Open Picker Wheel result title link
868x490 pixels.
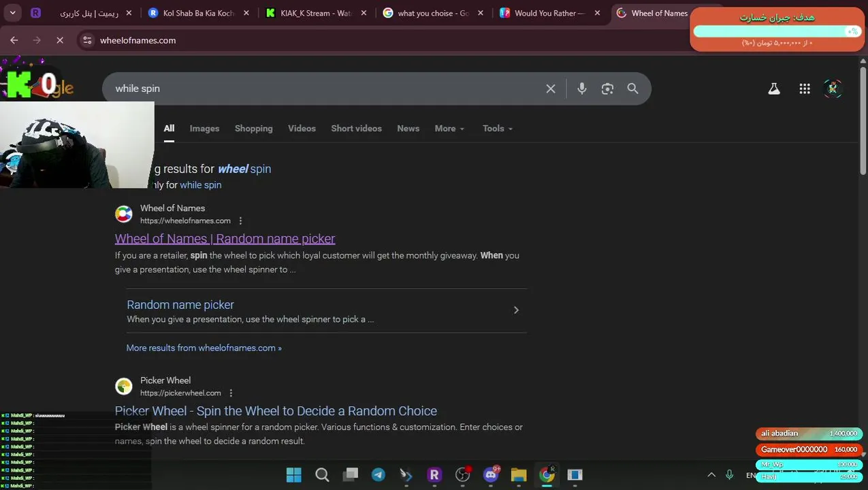(276, 411)
